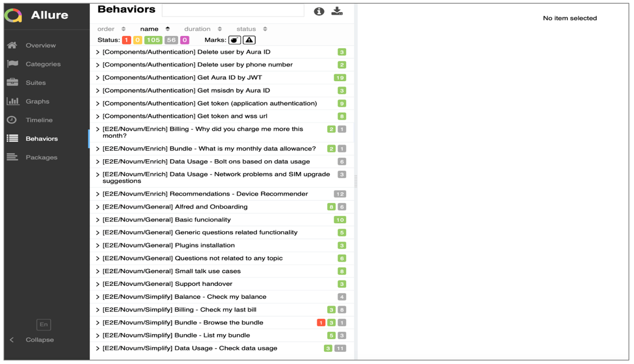Open Small talk use cases row

coord(222,271)
